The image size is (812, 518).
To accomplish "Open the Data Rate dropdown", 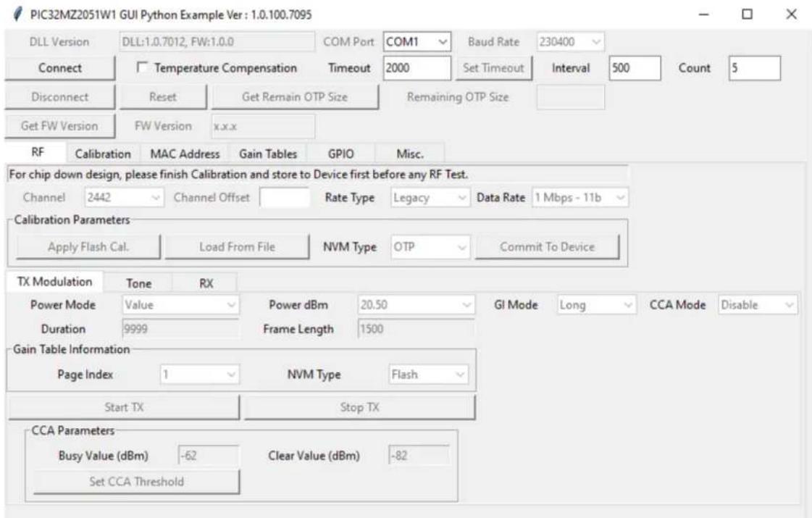I will (x=580, y=198).
